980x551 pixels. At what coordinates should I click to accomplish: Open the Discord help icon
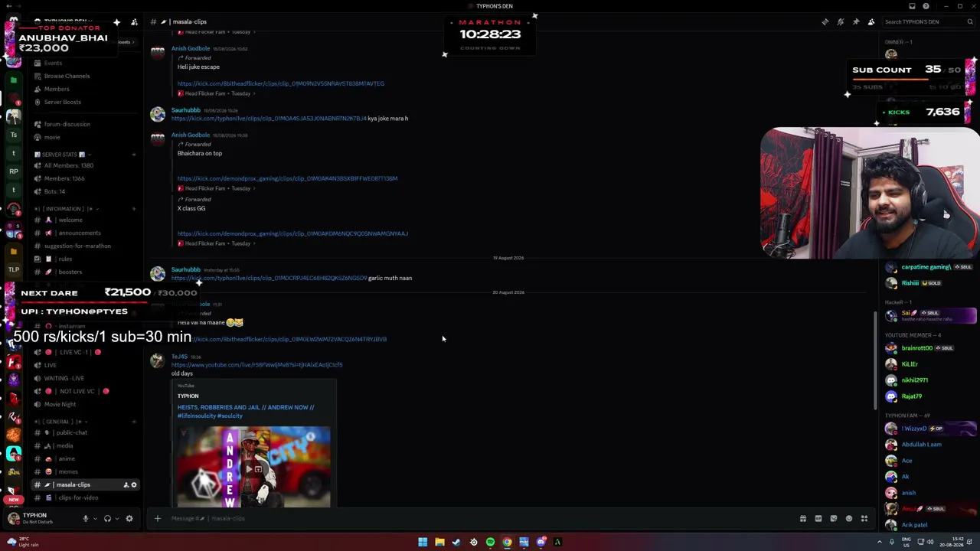(926, 6)
